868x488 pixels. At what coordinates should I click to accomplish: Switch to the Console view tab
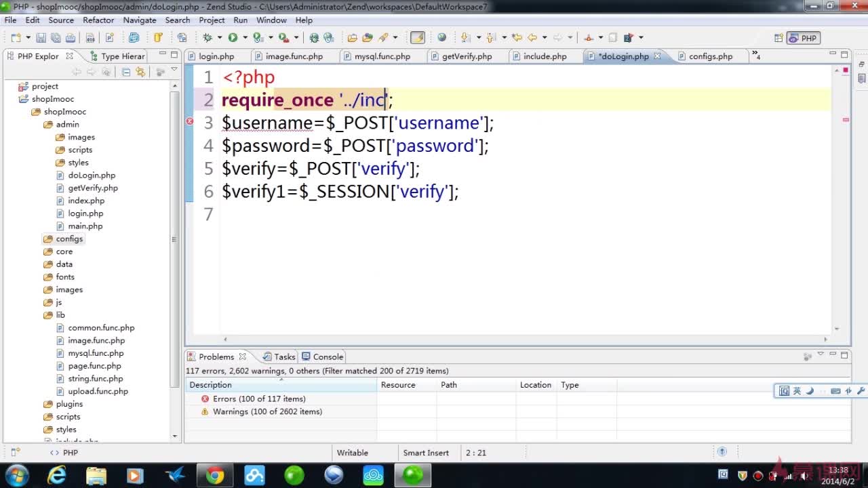(323, 357)
